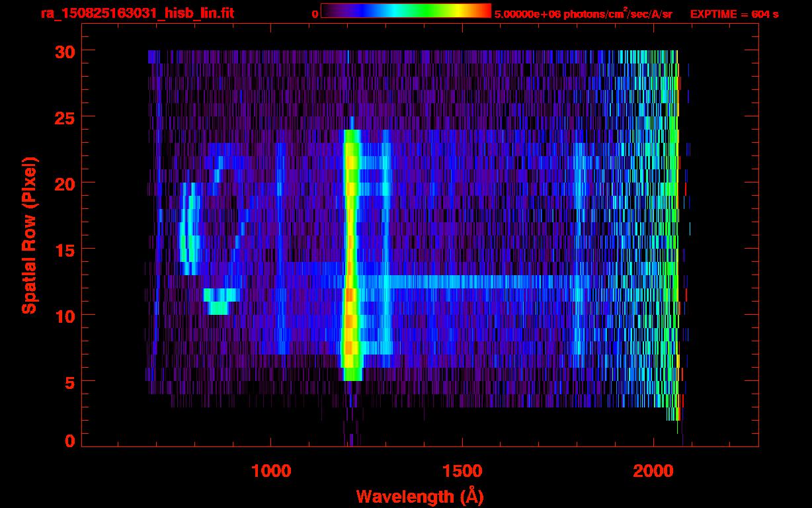Click the rainbow color scale bar

(x=406, y=11)
